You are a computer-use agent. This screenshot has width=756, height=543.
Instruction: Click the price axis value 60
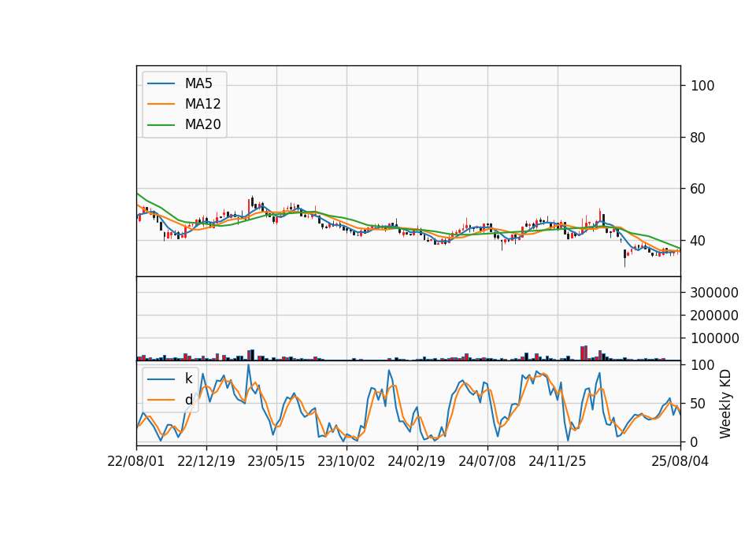pyautogui.click(x=698, y=189)
